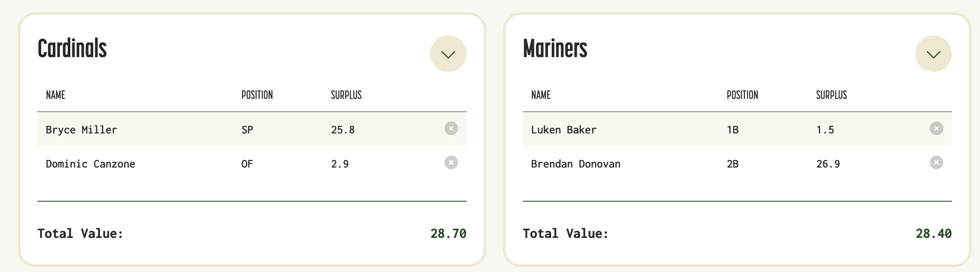Click the Cardinals NAME column header
Screen dimensions: 980x272
click(55, 95)
